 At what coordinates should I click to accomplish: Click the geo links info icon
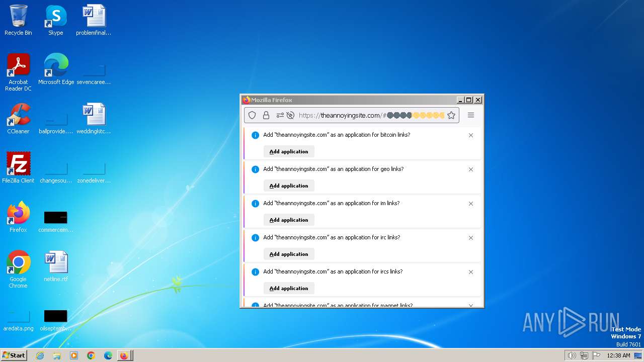(x=255, y=169)
